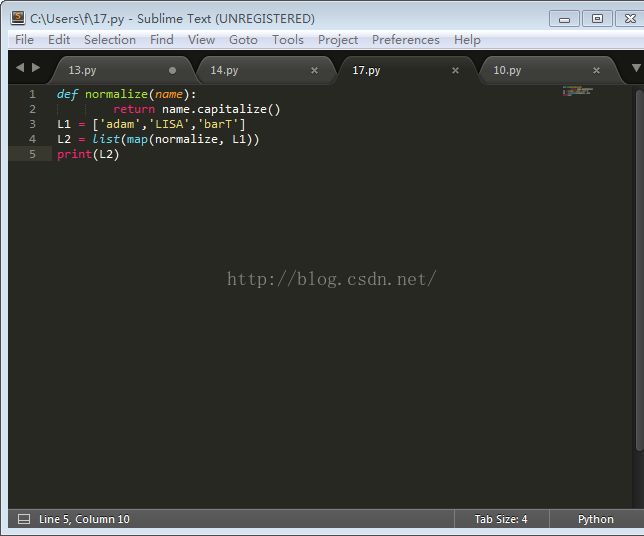This screenshot has height=536, width=644.
Task: Click the 'list' builtin on line 4
Action: point(106,139)
